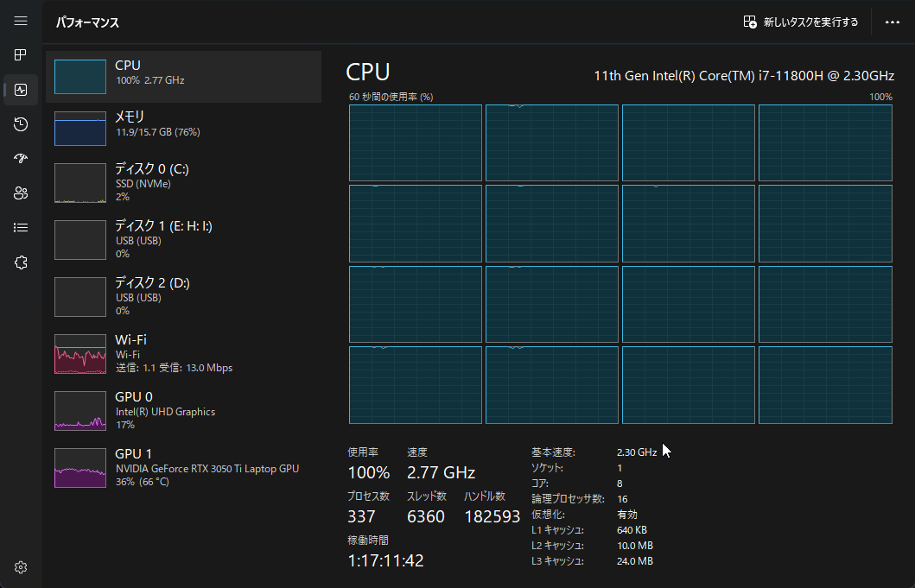Select ディスク 2 (D:) entry
The height and width of the screenshot is (588, 915).
pos(183,296)
